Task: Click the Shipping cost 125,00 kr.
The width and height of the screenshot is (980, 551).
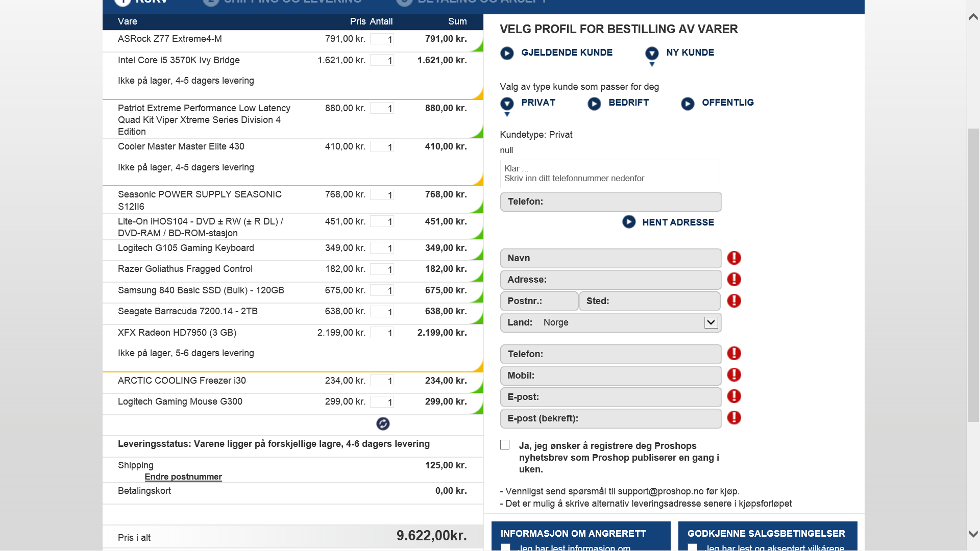Action: click(446, 465)
